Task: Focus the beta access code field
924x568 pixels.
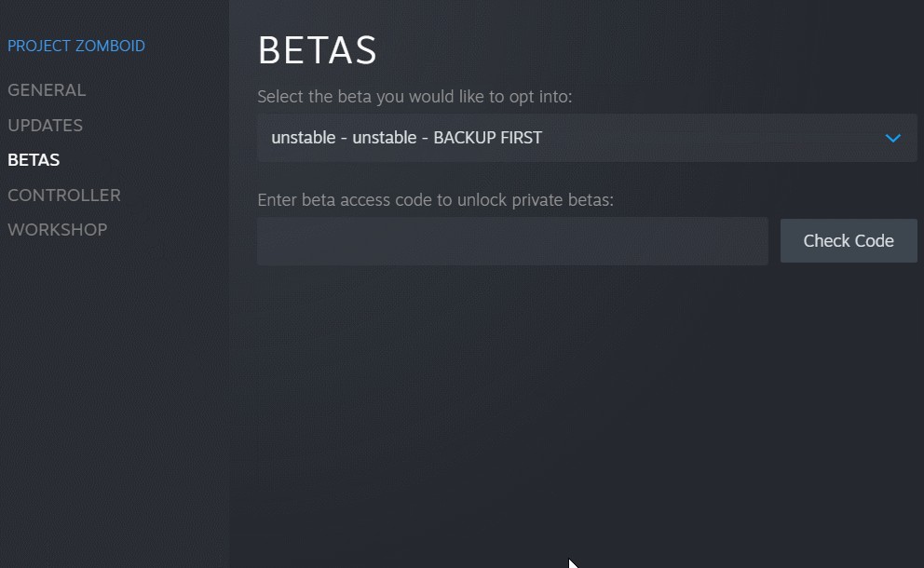Action: (512, 241)
